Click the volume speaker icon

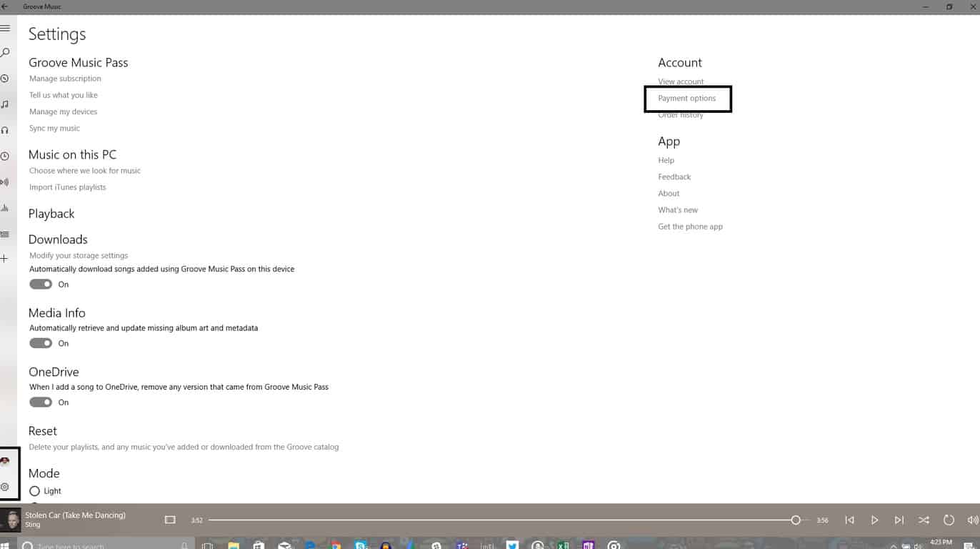pos(973,520)
